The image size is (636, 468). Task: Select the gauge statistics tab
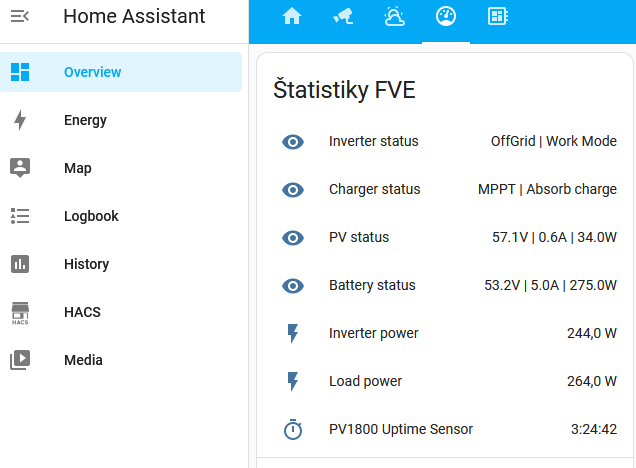click(x=446, y=17)
